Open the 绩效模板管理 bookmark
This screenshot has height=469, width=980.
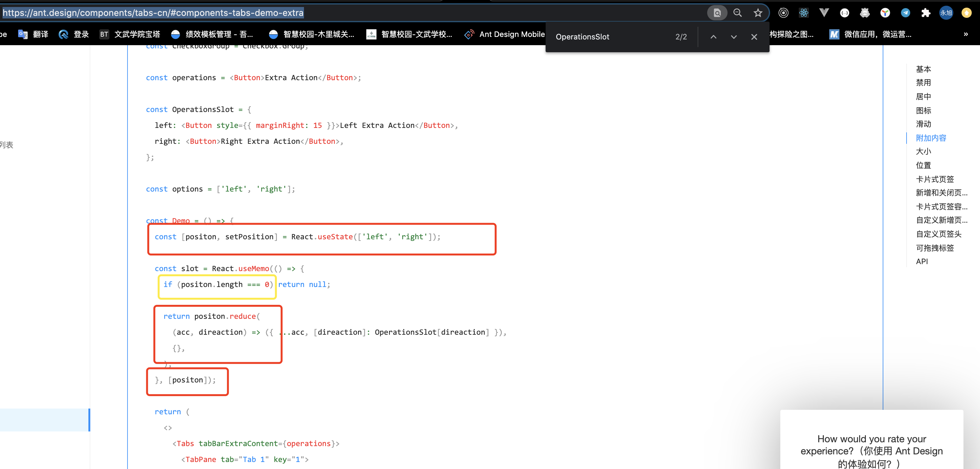pyautogui.click(x=212, y=34)
